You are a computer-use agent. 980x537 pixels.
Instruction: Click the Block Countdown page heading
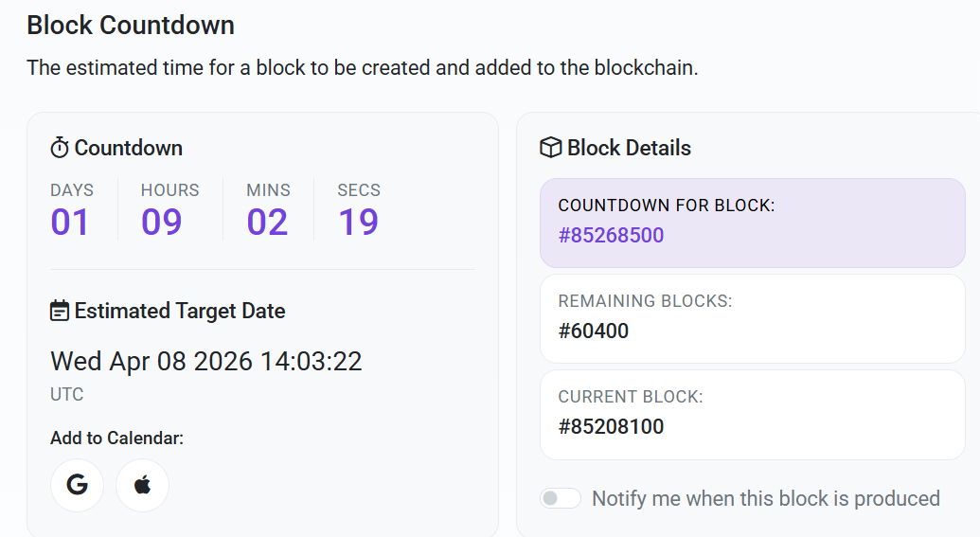point(131,26)
